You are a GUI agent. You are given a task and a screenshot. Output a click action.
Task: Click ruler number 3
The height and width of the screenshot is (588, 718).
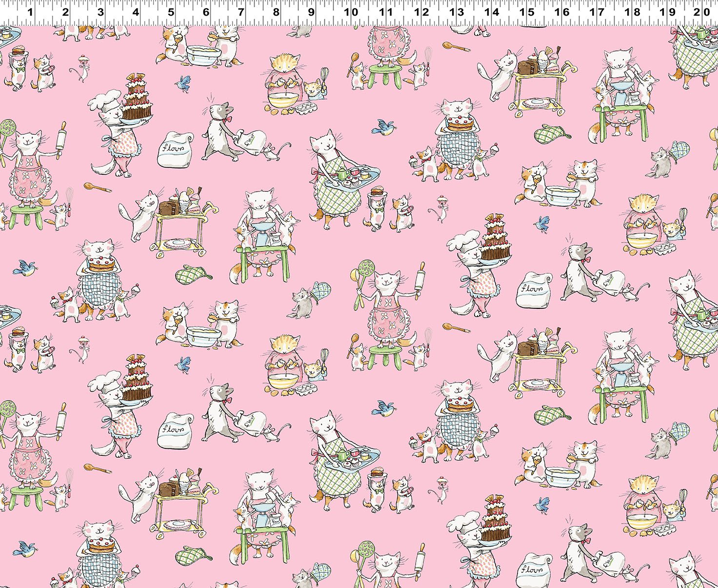[100, 12]
